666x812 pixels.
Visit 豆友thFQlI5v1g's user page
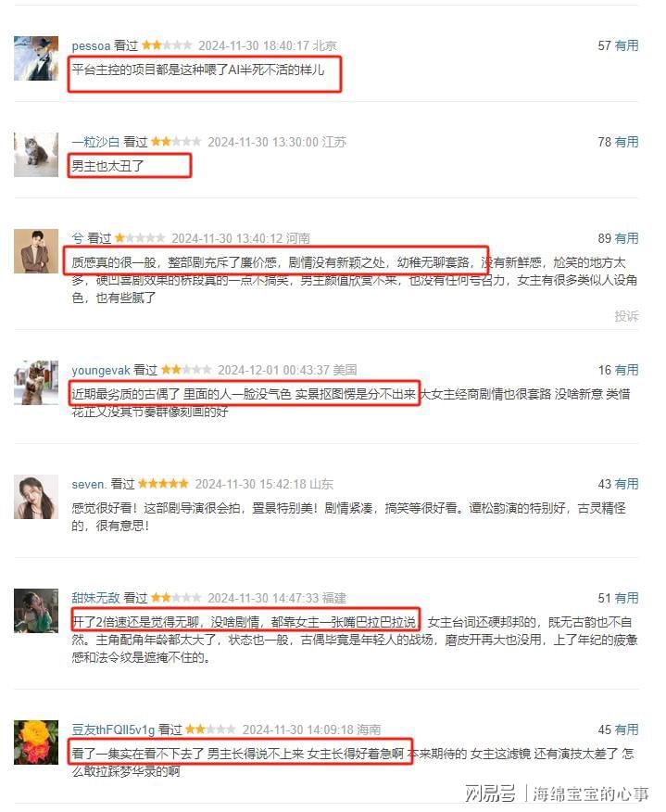pos(113,730)
